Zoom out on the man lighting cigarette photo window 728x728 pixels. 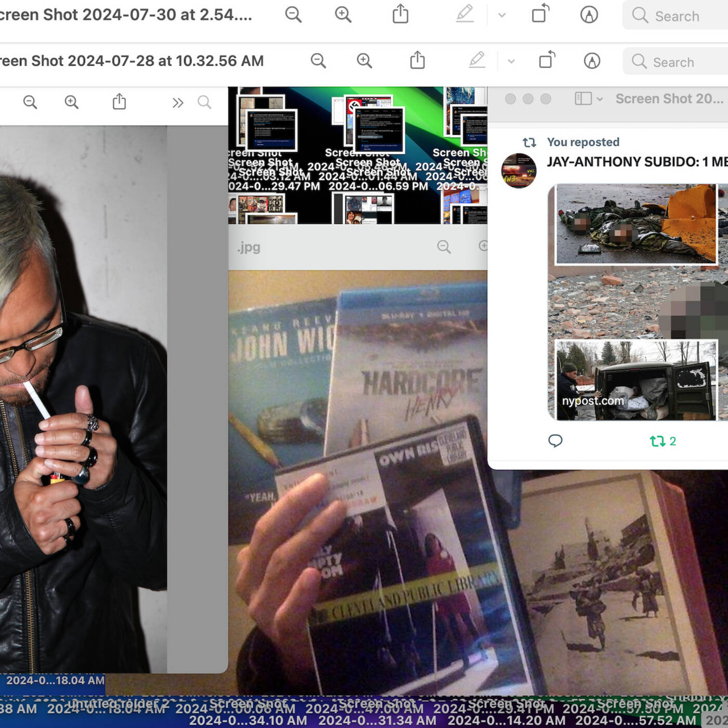coord(30,102)
